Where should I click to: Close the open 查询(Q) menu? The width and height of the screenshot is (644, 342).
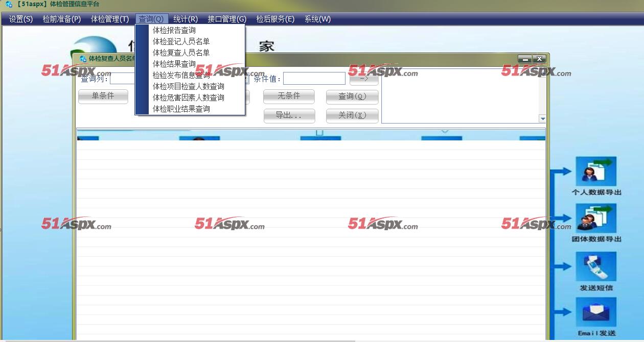coord(151,19)
